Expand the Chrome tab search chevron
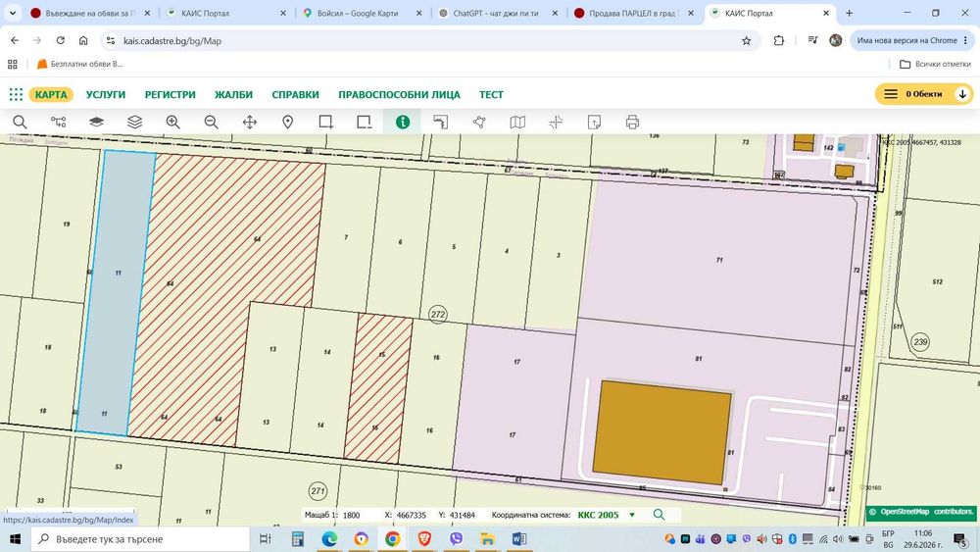Viewport: 980px width, 552px height. pyautogui.click(x=13, y=13)
